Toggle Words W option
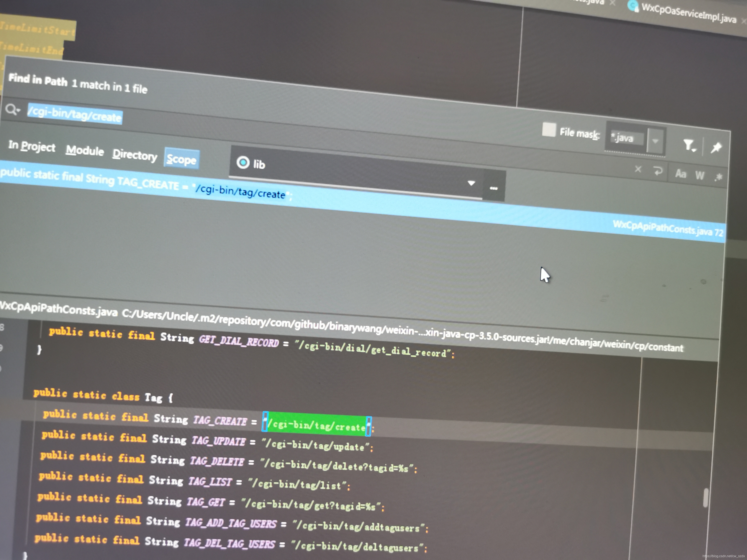This screenshot has width=747, height=560. (700, 175)
